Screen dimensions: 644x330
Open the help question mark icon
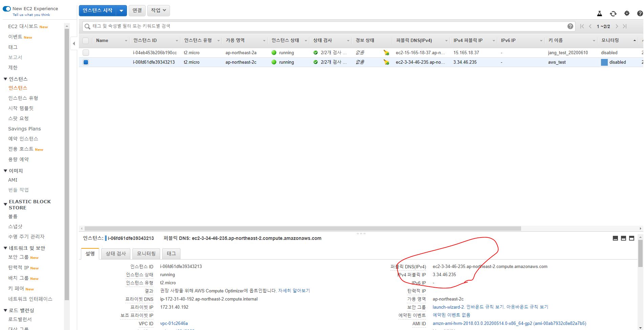pyautogui.click(x=640, y=14)
